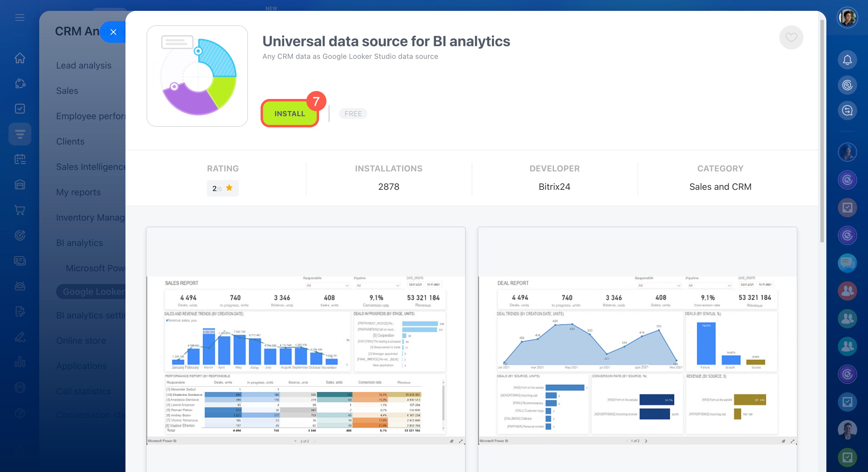Click the green INSTALL button
The image size is (868, 472).
pos(290,113)
